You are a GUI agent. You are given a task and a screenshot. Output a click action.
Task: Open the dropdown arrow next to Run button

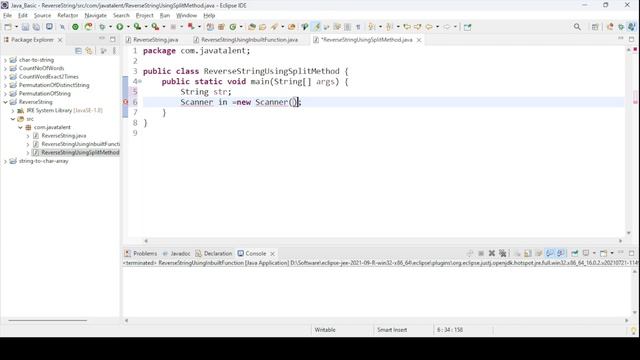tap(128, 27)
